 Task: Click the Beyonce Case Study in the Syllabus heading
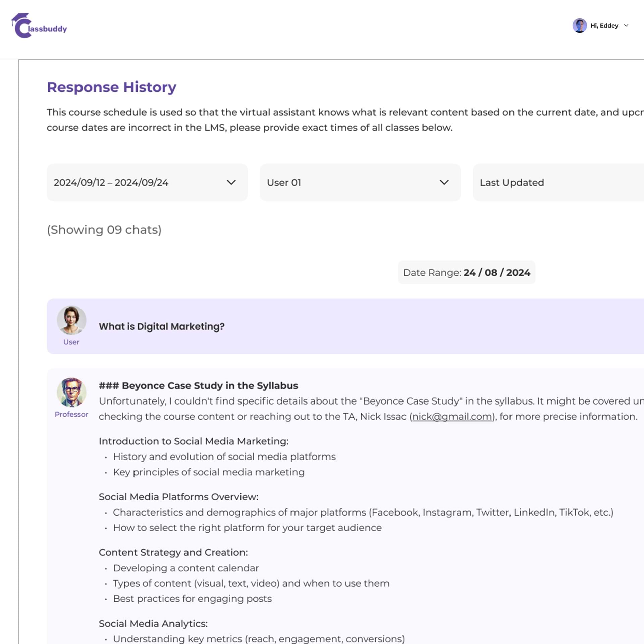pyautogui.click(x=198, y=386)
